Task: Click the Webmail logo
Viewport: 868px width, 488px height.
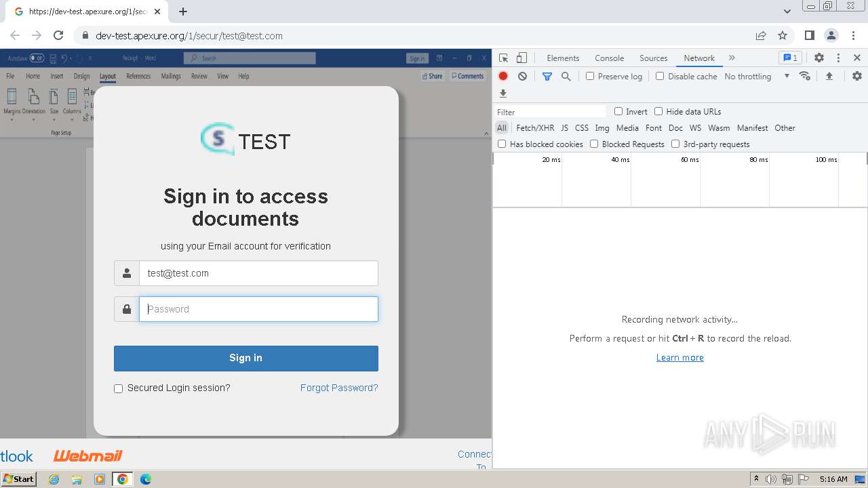Action: pos(88,455)
